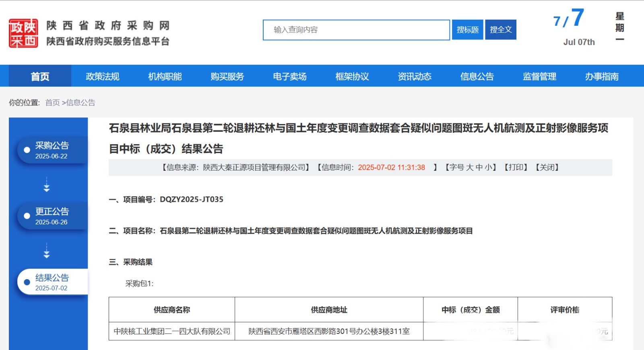Click the 首页 breadcrumb link

52,103
